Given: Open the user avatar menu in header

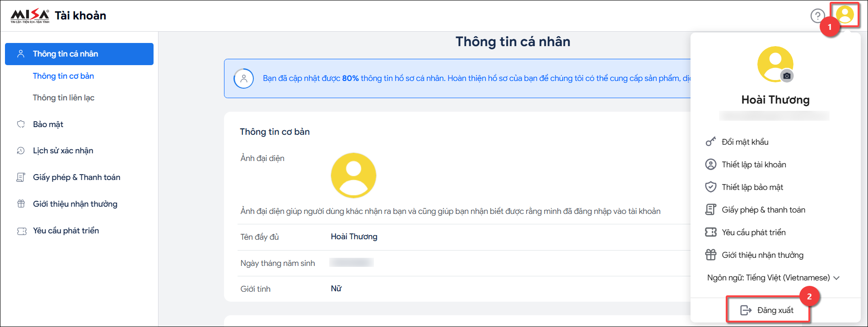Looking at the screenshot, I should [845, 15].
